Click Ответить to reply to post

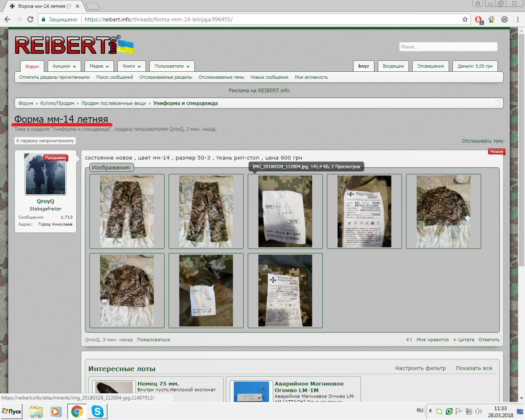coord(489,339)
